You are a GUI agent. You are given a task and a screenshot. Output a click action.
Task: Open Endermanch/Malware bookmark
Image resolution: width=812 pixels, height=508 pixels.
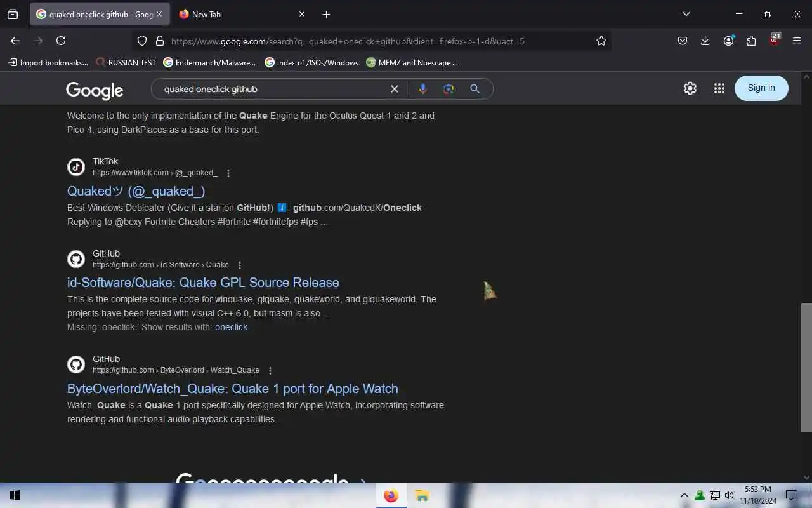[x=209, y=62]
